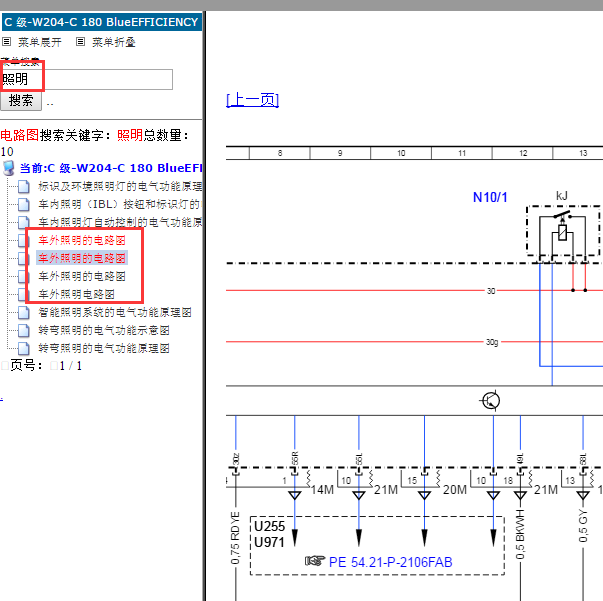603x601 pixels.
Task: Open 转弯照明的电气功能原理图 entry
Action: pos(104,348)
